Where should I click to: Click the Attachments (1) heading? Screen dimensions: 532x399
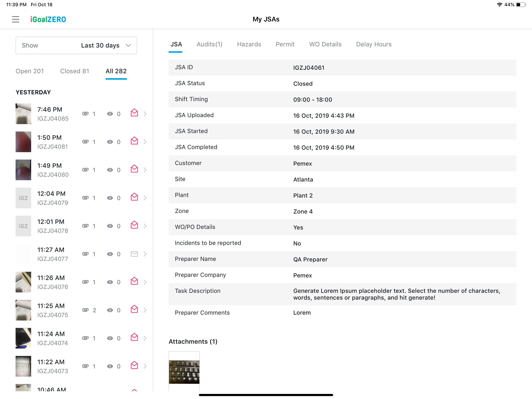193,342
